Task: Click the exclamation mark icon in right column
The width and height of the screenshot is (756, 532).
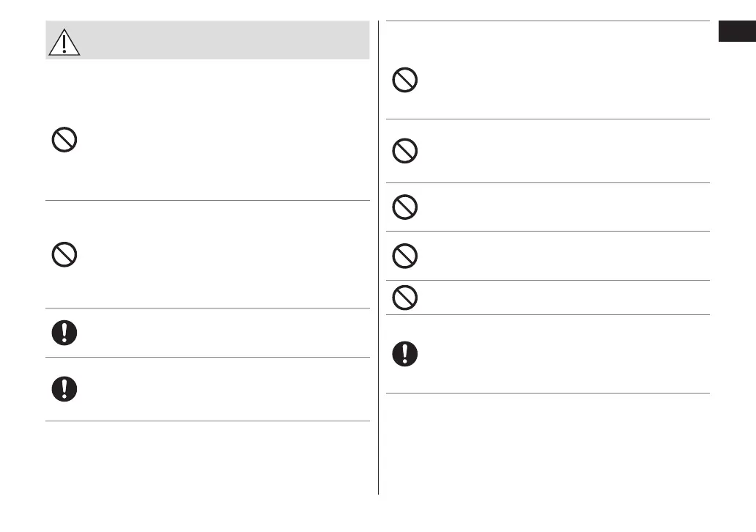Action: 405,354
